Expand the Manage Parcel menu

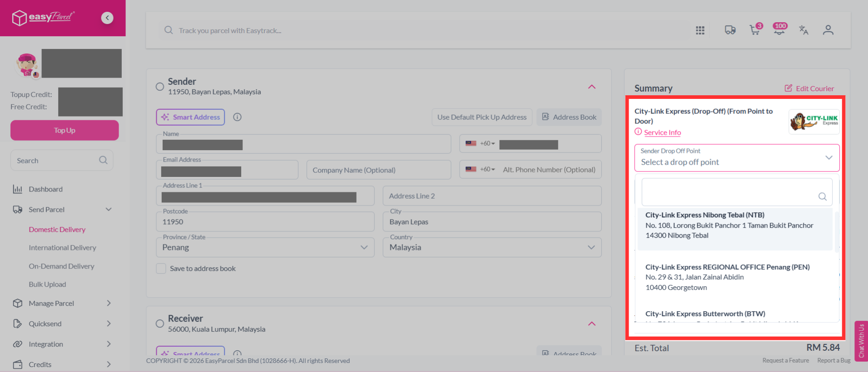[109, 303]
